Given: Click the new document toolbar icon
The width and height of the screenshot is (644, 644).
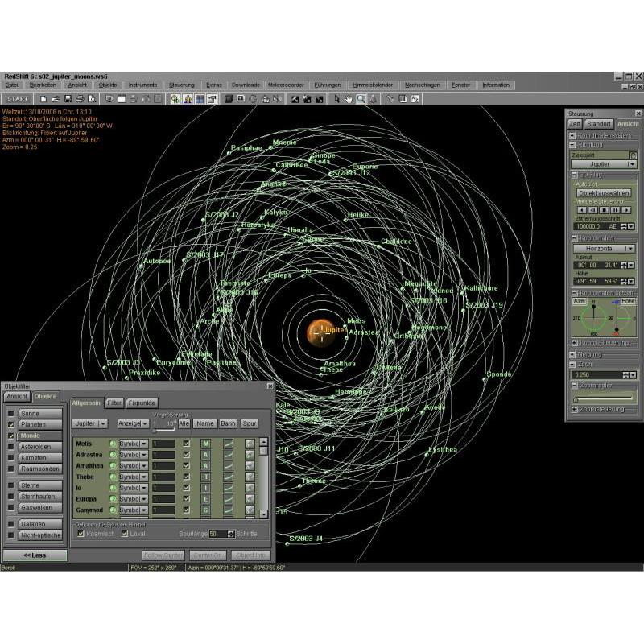Looking at the screenshot, I should pos(43,99).
